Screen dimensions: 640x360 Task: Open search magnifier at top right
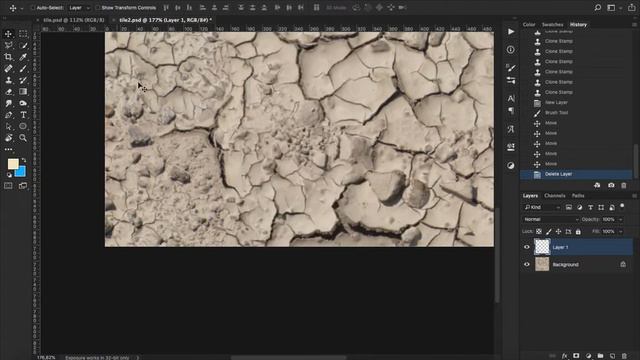tap(598, 7)
